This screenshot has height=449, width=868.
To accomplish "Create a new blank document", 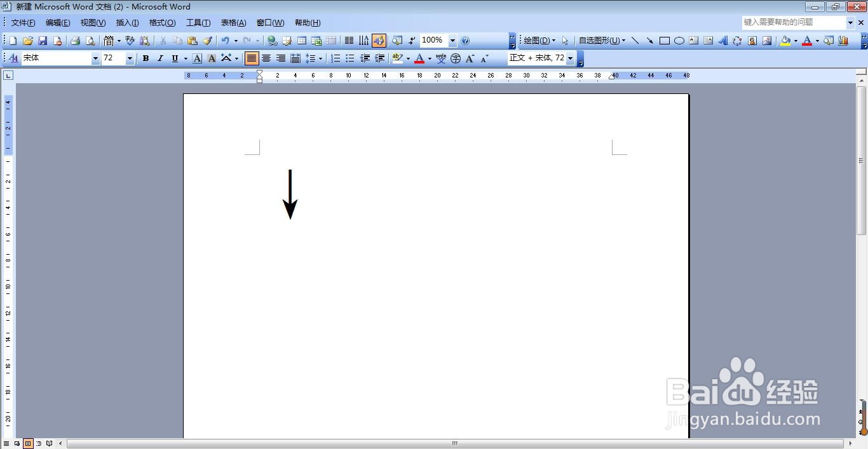I will 13,41.
